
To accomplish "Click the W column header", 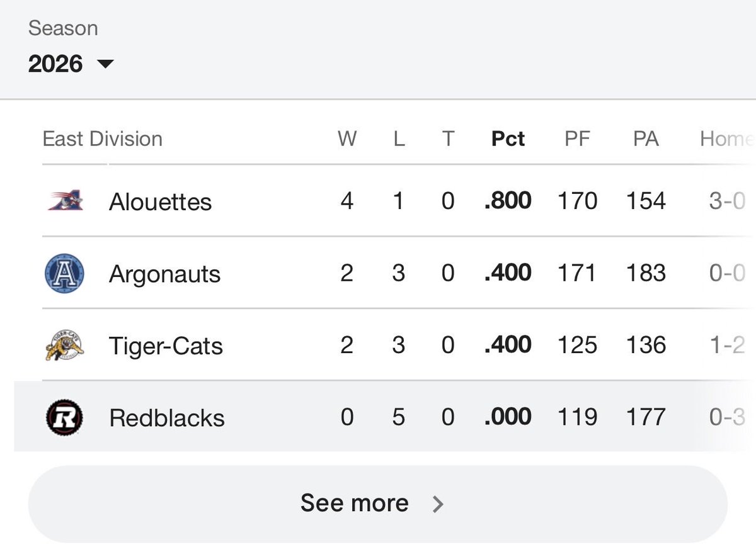I will (x=347, y=138).
